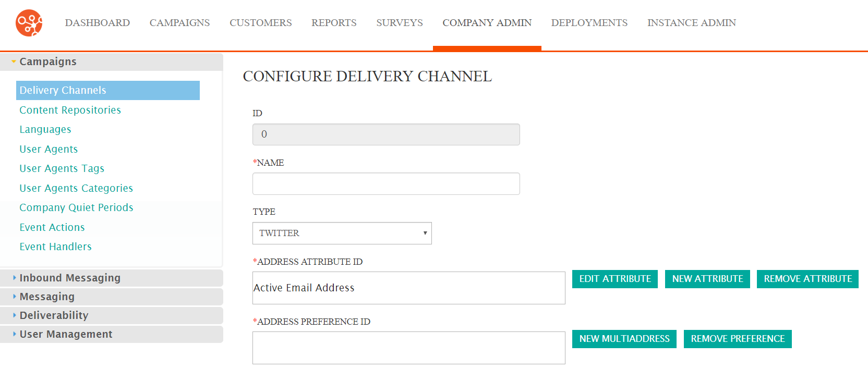
Task: Open User Agents Categories link
Action: (x=76, y=188)
